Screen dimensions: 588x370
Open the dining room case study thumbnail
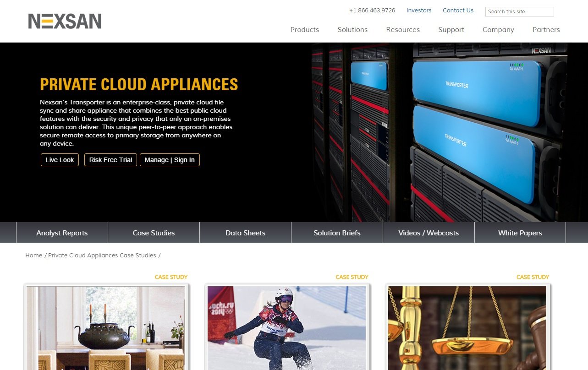[x=105, y=328]
